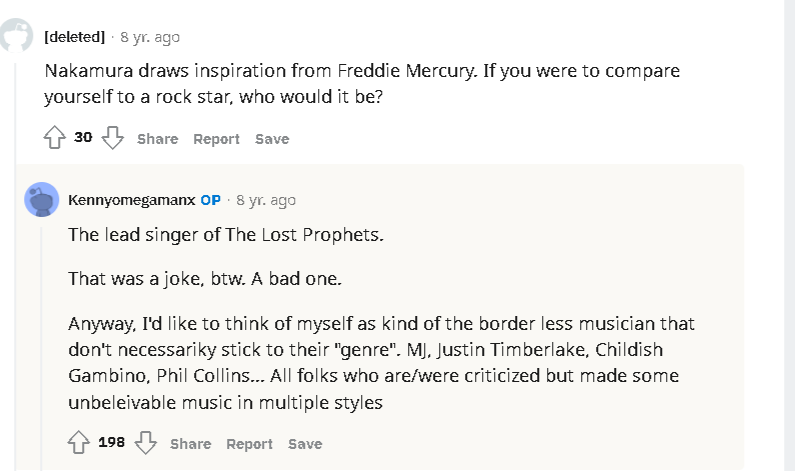Click the 198 vote score

tap(111, 442)
